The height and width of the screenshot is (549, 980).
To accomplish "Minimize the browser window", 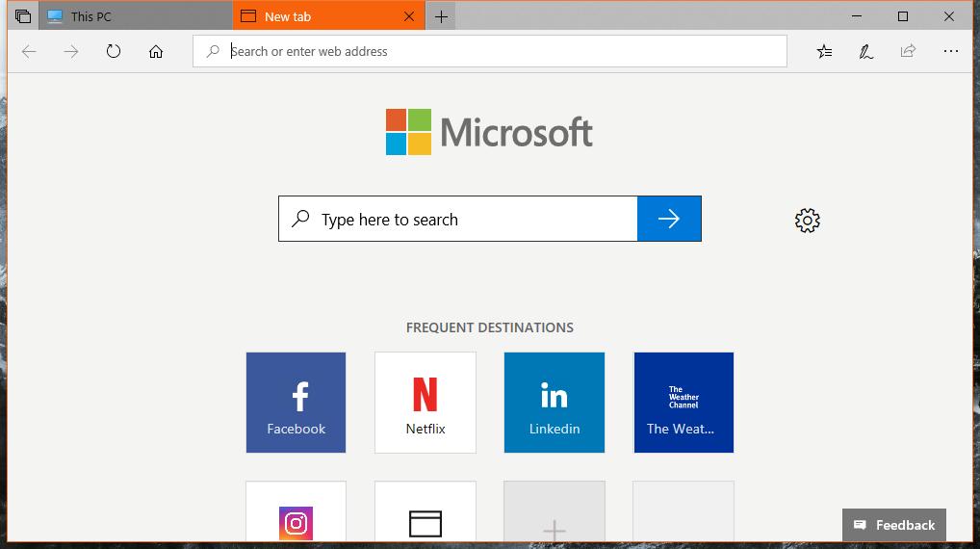I will point(857,16).
